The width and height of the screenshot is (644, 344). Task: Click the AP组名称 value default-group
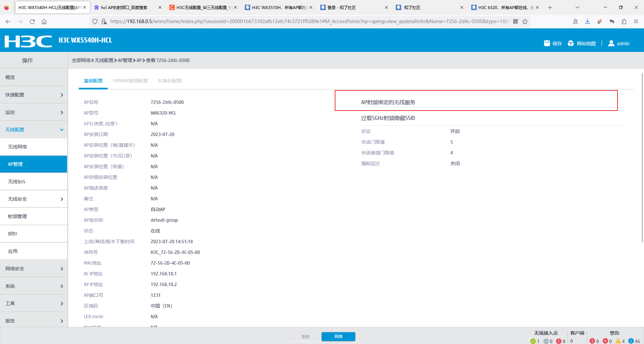click(x=164, y=220)
